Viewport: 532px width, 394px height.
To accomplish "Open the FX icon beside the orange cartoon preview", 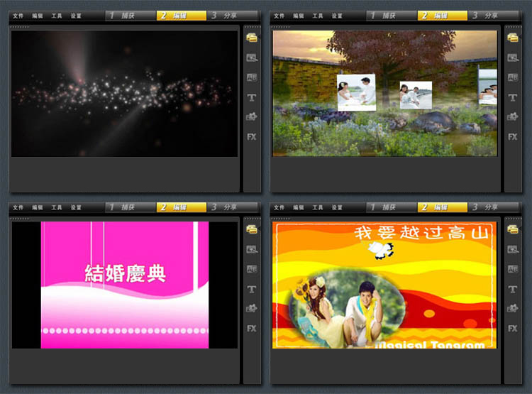I will coord(512,328).
